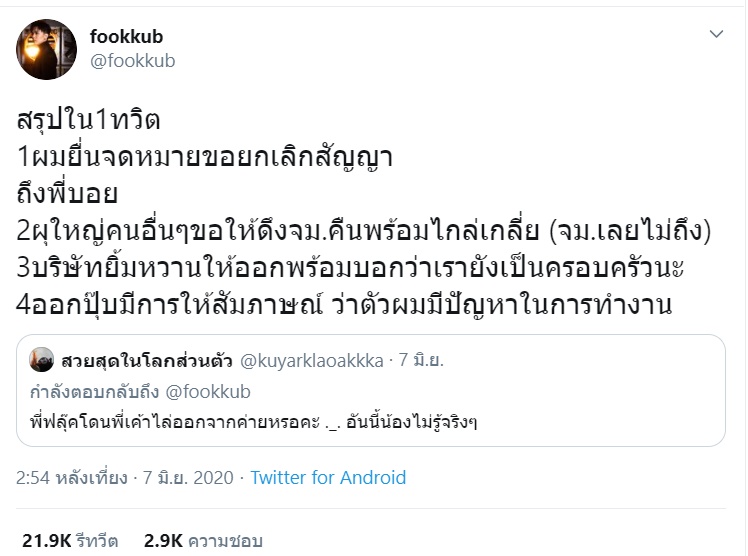Click the quoted tweet author's avatar
The width and height of the screenshot is (748, 556).
point(43,360)
